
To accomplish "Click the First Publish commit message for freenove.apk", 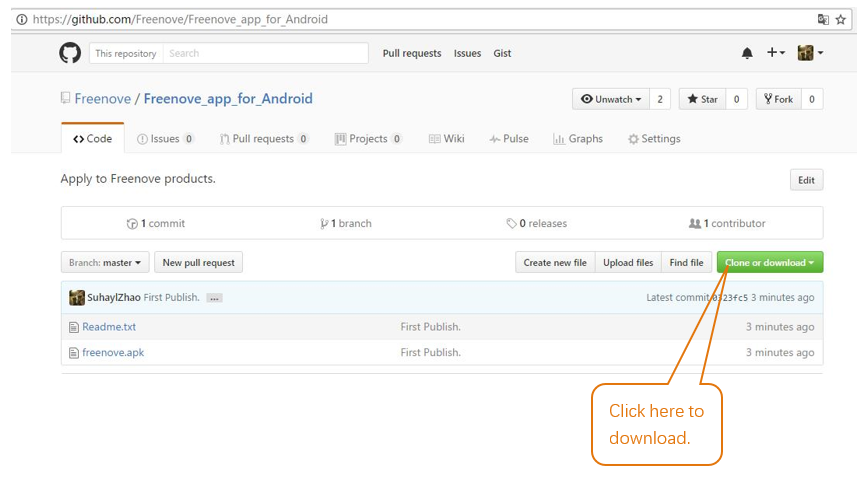I will 430,353.
